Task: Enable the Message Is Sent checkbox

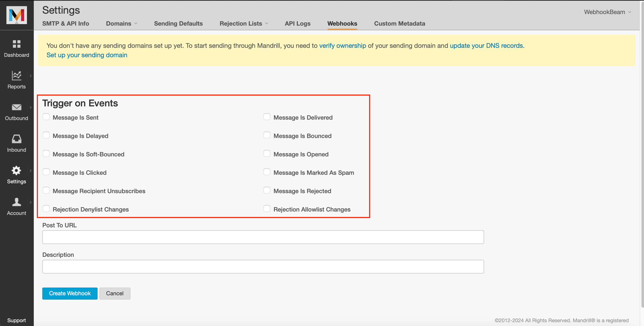Action: click(x=46, y=117)
